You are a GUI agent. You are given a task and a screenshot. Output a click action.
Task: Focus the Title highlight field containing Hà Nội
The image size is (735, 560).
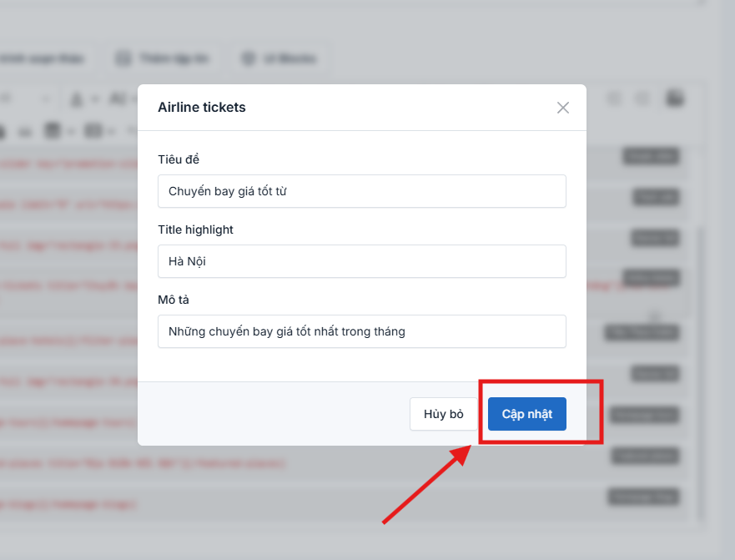point(362,261)
